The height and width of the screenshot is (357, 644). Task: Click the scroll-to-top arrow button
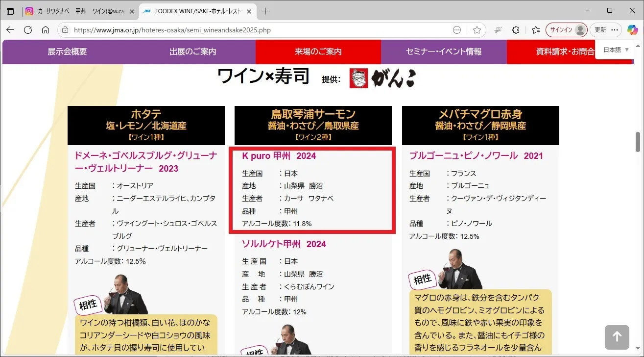(x=617, y=337)
